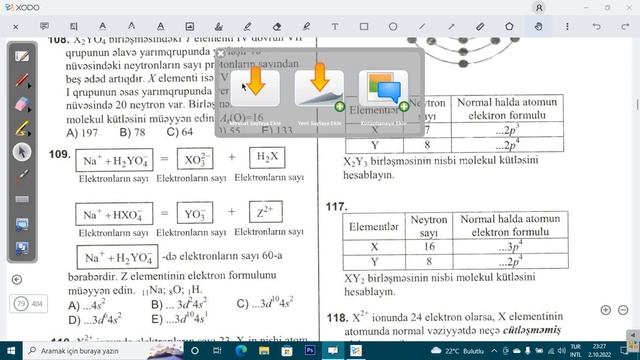Select the insert image stamp tool
The image size is (640, 360).
coord(190,27)
